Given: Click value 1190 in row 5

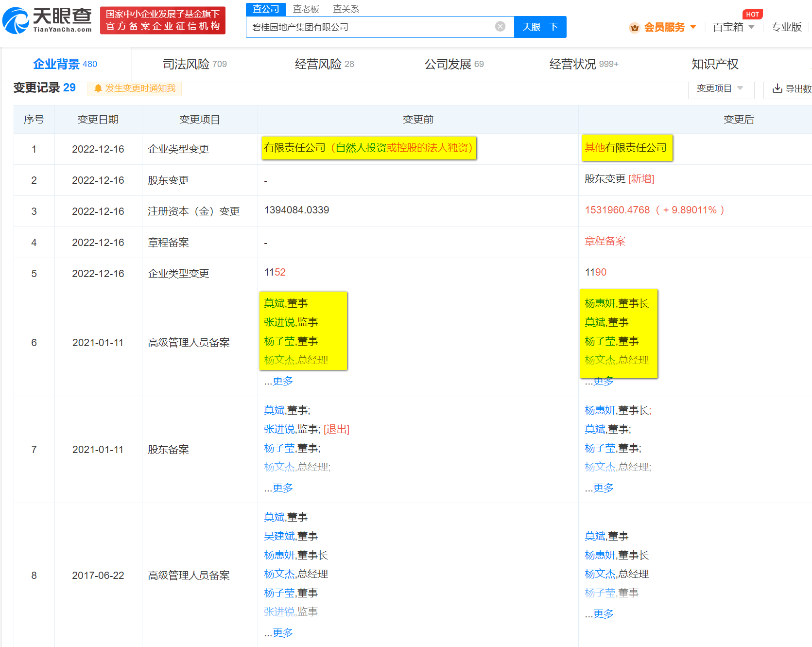Looking at the screenshot, I should (x=596, y=272).
